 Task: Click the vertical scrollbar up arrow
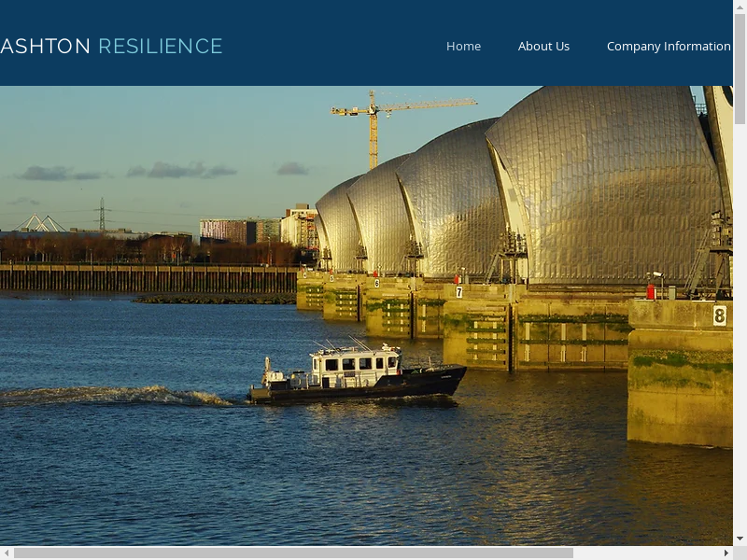click(x=740, y=7)
